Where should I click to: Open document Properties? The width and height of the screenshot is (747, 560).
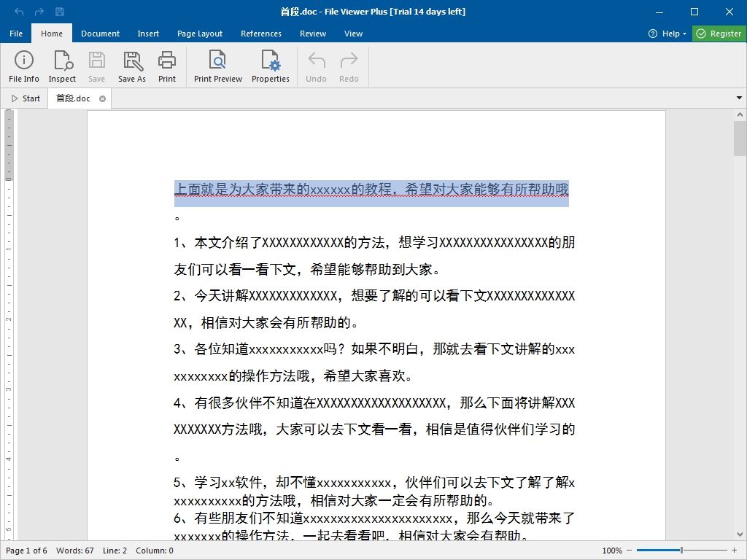click(271, 66)
